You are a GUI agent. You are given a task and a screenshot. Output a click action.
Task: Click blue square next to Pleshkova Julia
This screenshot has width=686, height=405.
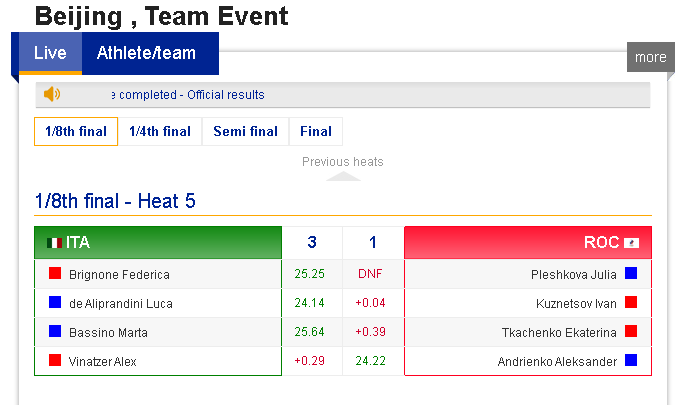click(x=631, y=273)
